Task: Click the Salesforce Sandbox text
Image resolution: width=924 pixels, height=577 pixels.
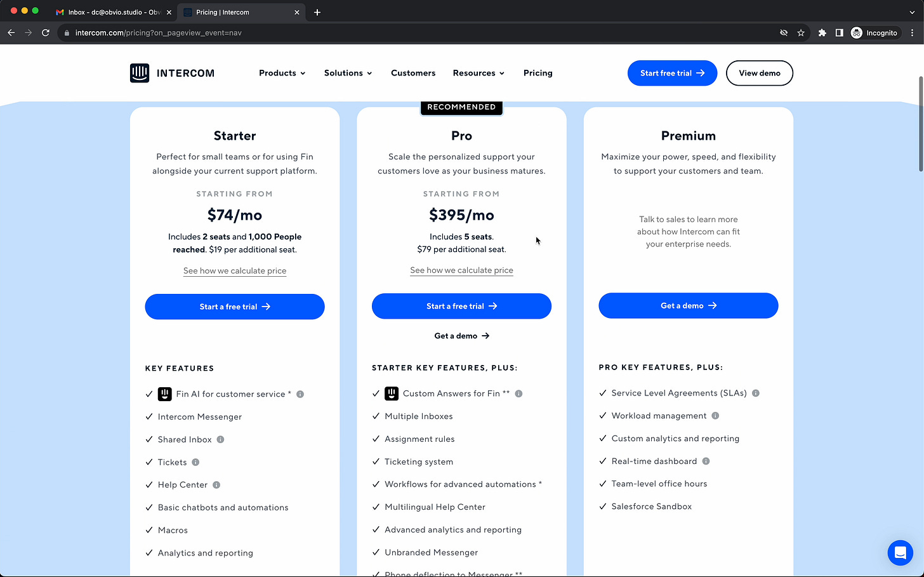Action: click(652, 507)
